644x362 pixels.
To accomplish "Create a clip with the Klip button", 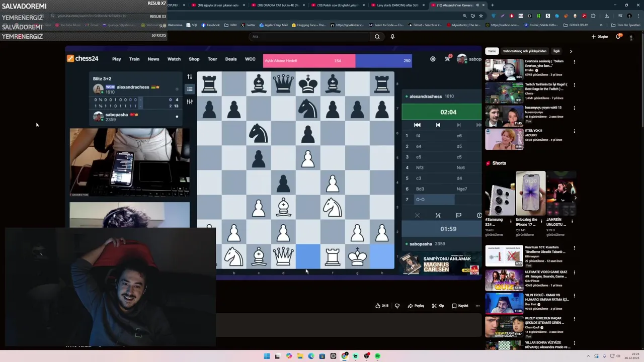I will (x=438, y=306).
